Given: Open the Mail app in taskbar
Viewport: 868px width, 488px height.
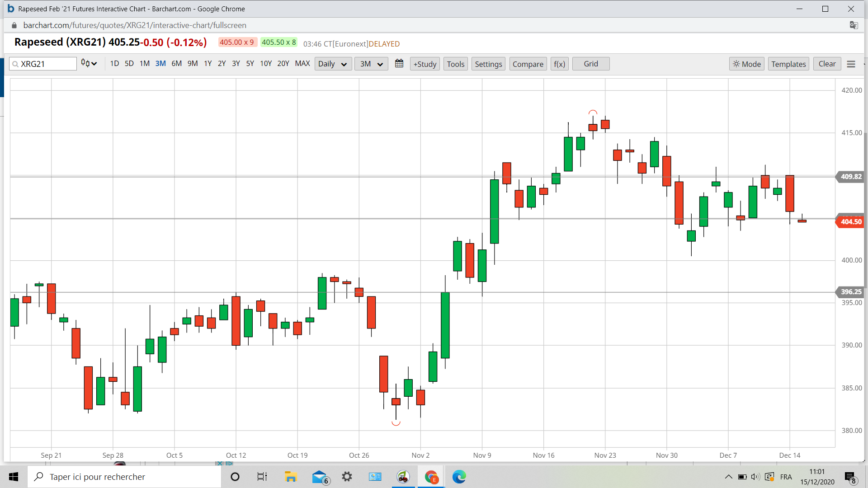Looking at the screenshot, I should (319, 477).
